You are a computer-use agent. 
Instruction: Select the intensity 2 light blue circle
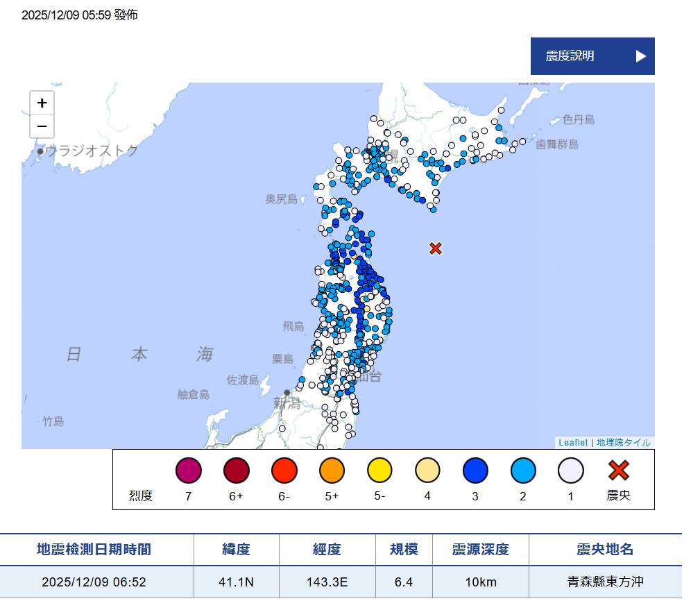tap(523, 471)
